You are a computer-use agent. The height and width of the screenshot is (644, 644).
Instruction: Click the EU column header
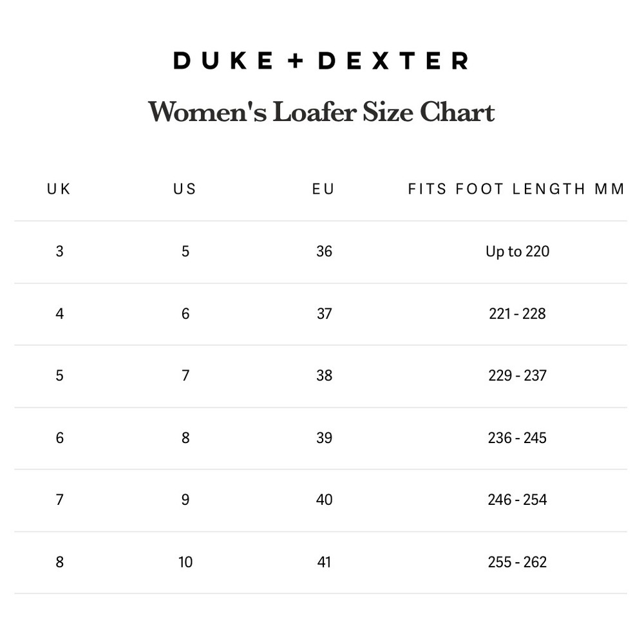(x=324, y=189)
